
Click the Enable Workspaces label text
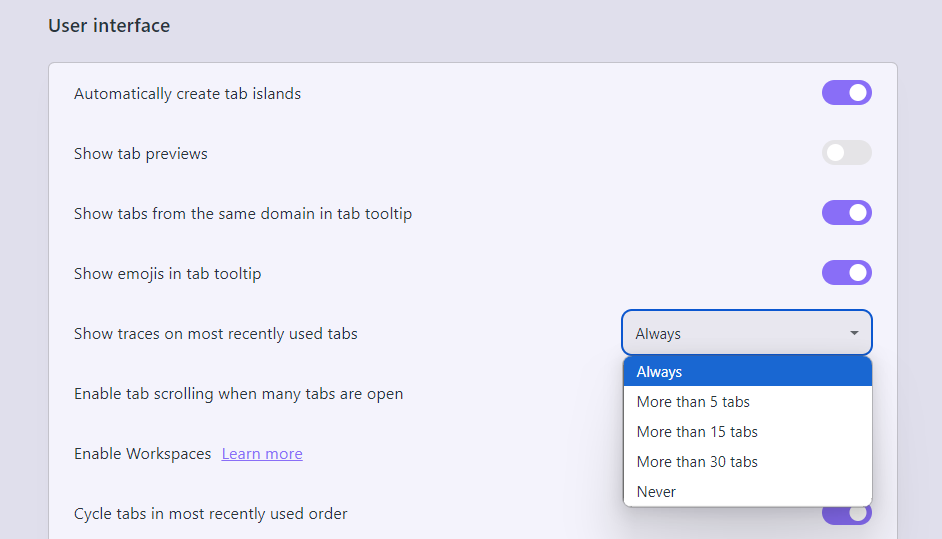pos(142,454)
